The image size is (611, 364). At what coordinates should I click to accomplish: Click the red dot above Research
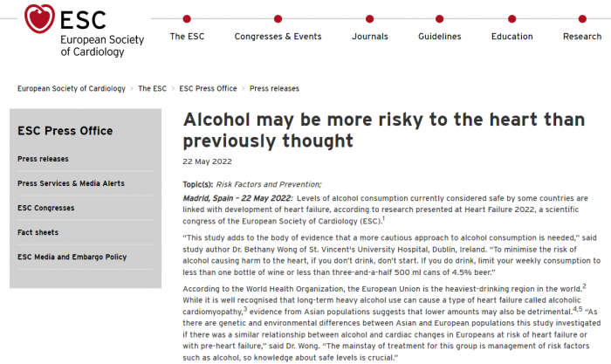pos(581,17)
